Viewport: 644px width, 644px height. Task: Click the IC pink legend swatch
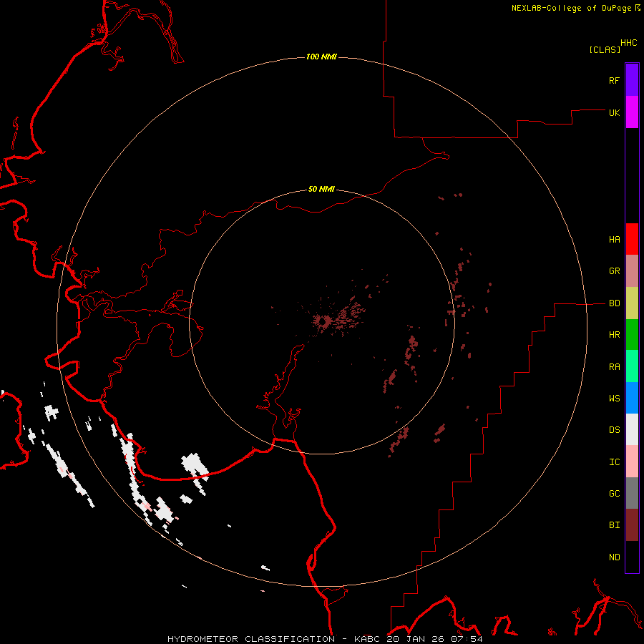click(632, 462)
